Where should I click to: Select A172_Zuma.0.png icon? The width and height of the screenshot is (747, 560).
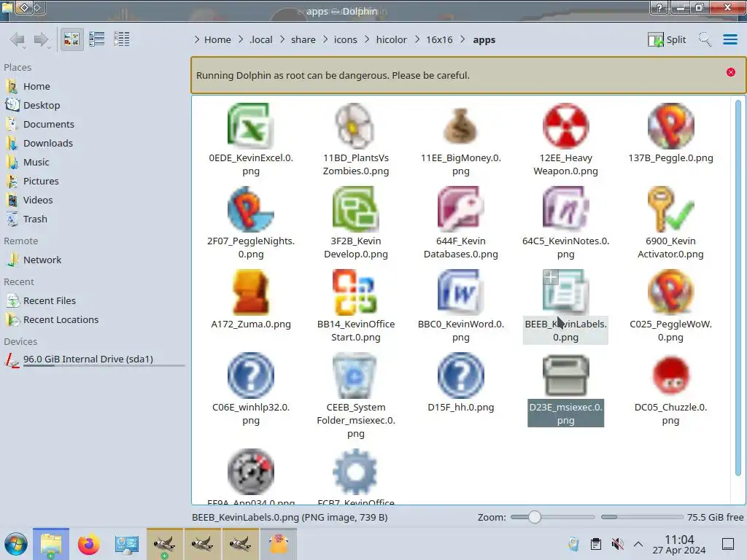click(x=251, y=292)
